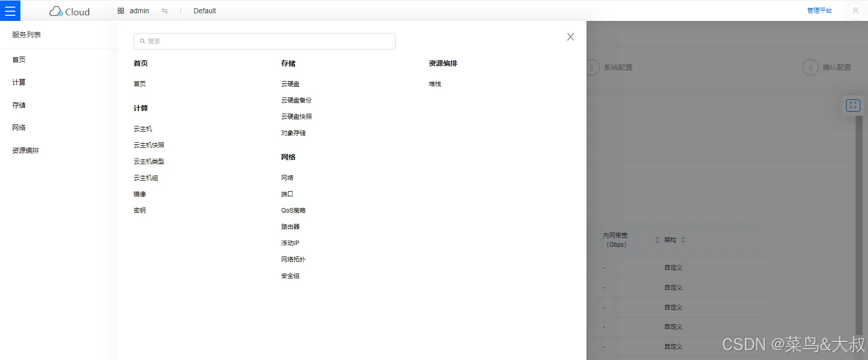Open 对象存储 service link
This screenshot has height=360, width=868.
tap(293, 133)
